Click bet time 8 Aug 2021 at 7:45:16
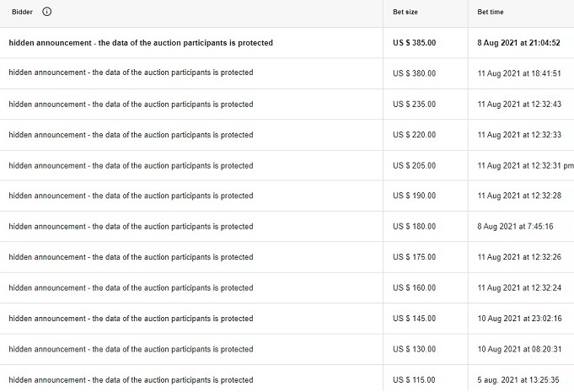Screen dimensions: 574x392 pos(515,227)
